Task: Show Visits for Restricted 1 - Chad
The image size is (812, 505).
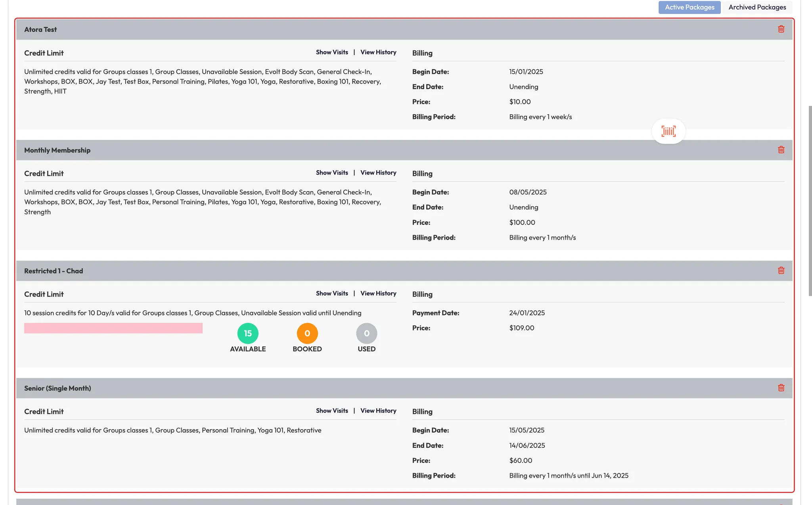Action: pyautogui.click(x=332, y=293)
